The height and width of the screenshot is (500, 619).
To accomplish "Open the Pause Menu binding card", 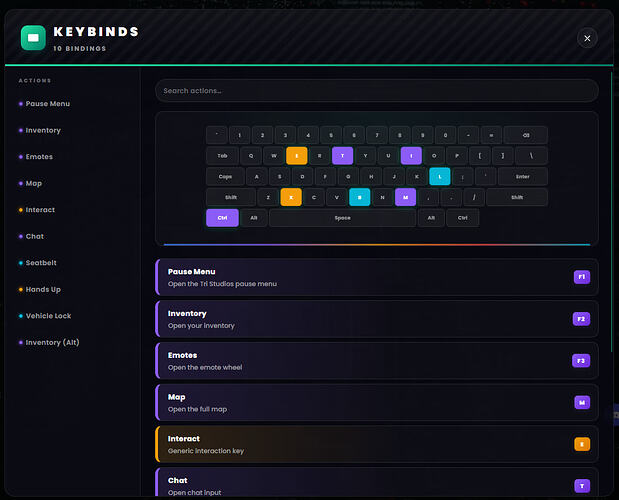I will [377, 277].
